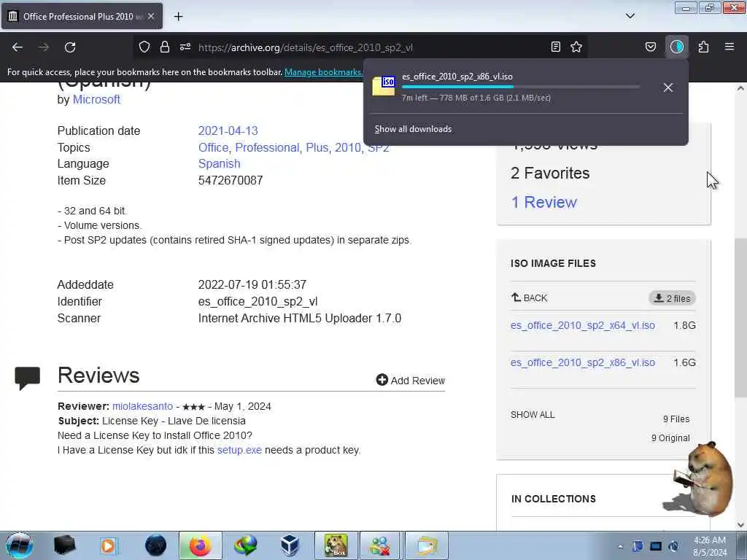Image resolution: width=747 pixels, height=560 pixels.
Task: Show hidden system tray icons
Action: pyautogui.click(x=620, y=546)
